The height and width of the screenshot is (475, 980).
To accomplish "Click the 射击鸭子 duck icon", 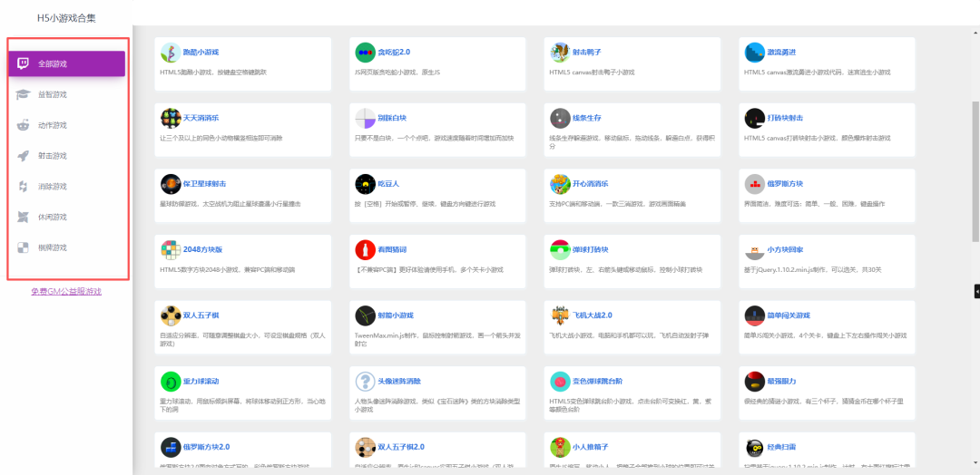I will pyautogui.click(x=560, y=52).
